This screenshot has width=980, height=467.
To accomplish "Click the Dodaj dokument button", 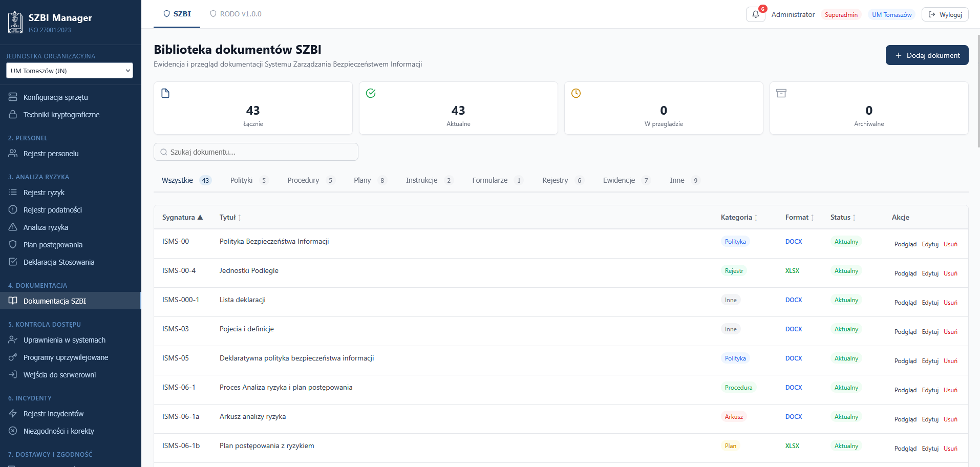I will [927, 55].
